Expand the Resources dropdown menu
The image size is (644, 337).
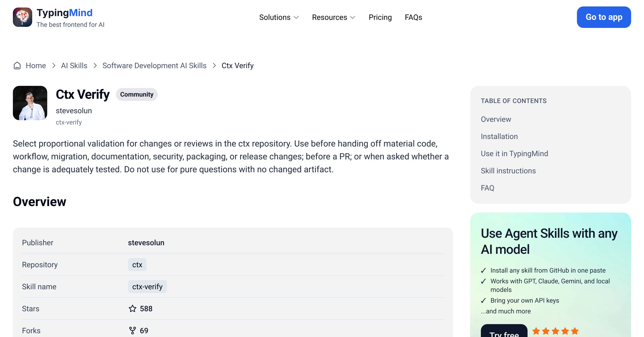click(334, 17)
